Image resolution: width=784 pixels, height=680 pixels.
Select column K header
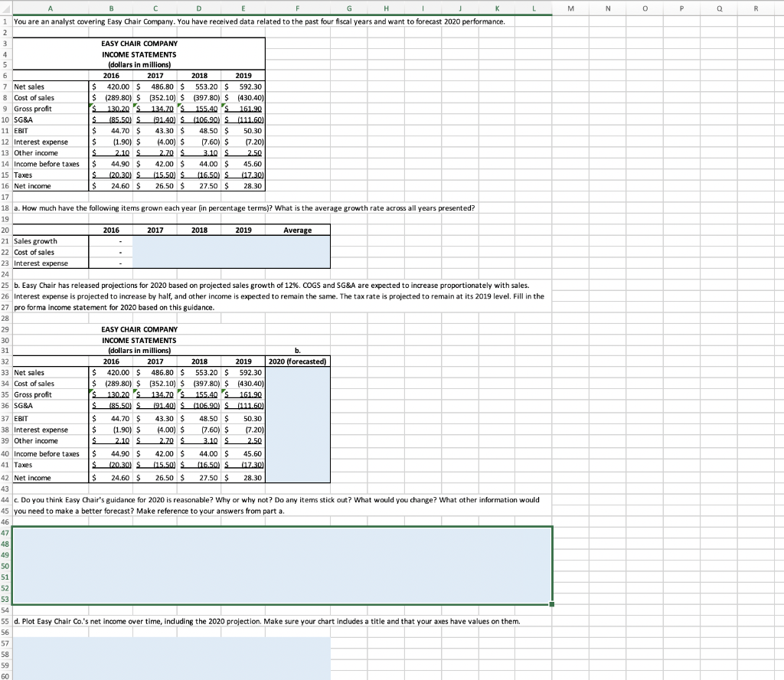coord(497,8)
